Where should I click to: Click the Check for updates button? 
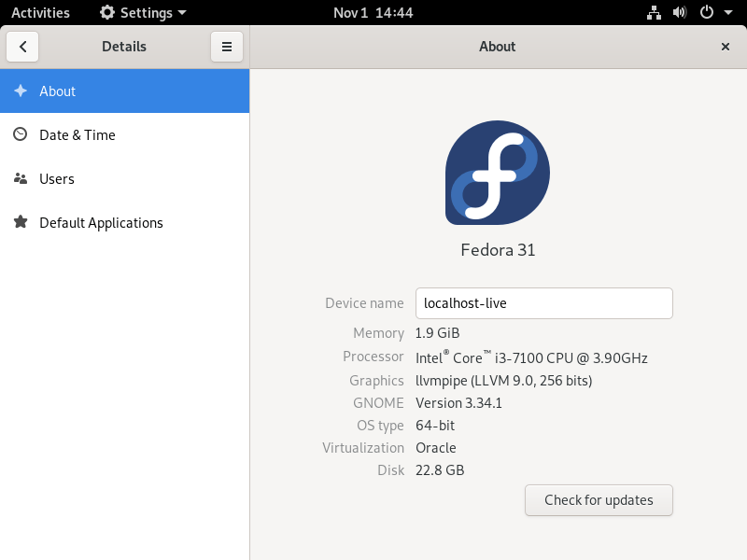599,500
